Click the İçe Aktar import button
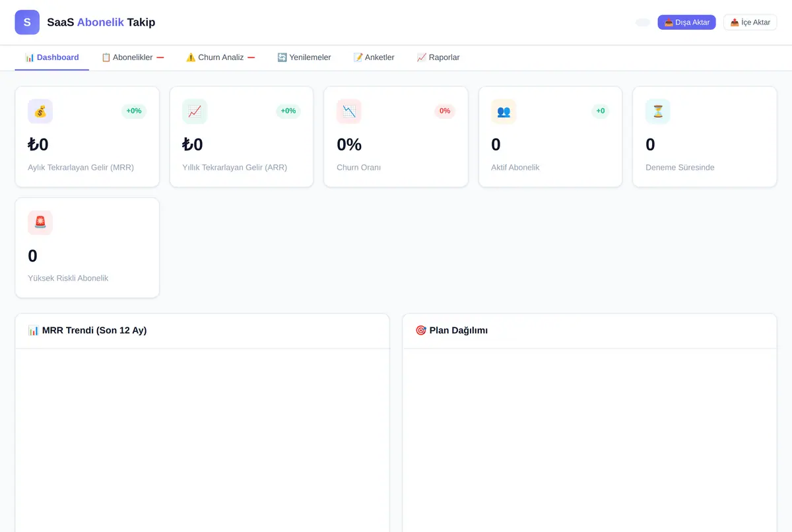Image resolution: width=792 pixels, height=532 pixels. coord(750,22)
